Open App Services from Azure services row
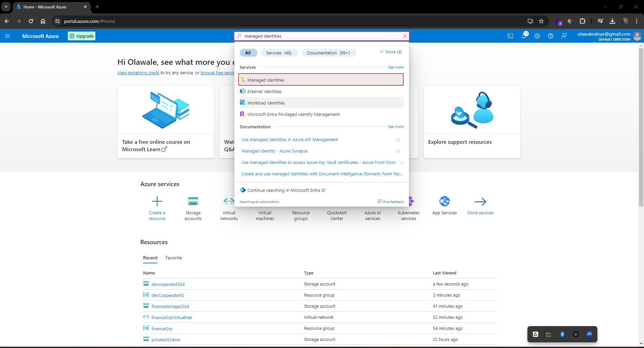644x348 pixels. 444,201
